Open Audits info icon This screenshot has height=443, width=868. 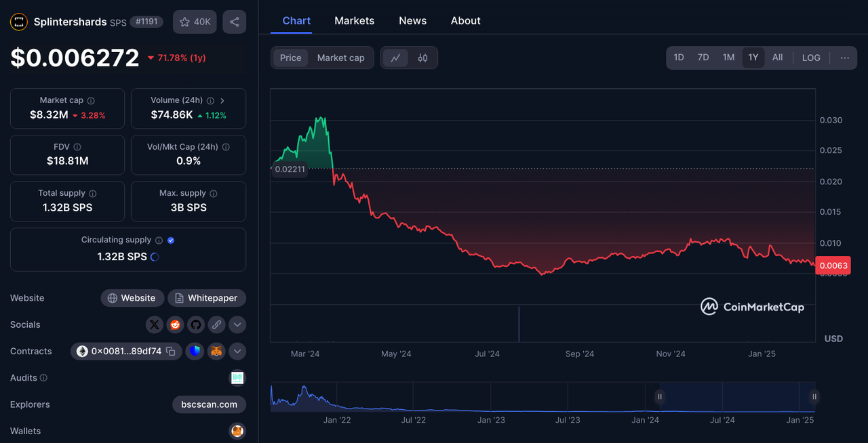tap(43, 378)
